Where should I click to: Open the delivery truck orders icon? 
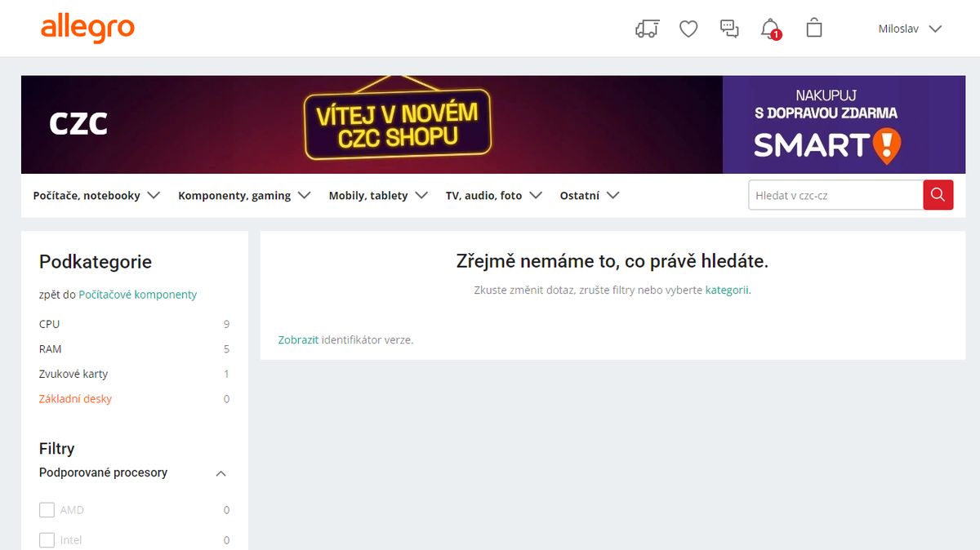(x=647, y=29)
